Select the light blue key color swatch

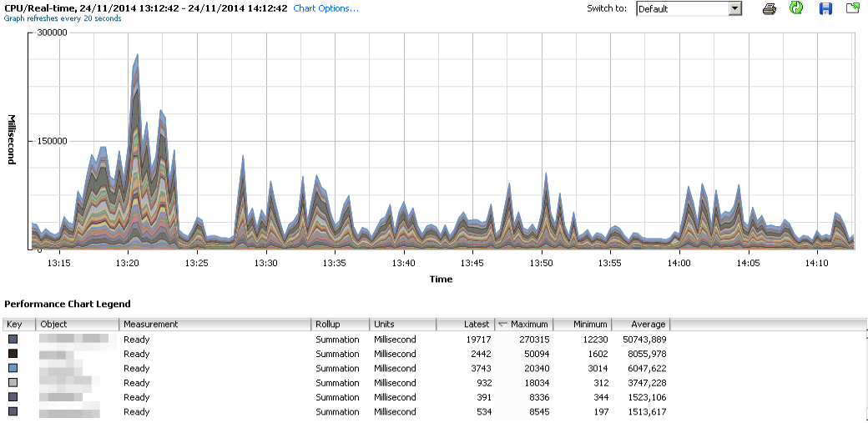pos(13,368)
